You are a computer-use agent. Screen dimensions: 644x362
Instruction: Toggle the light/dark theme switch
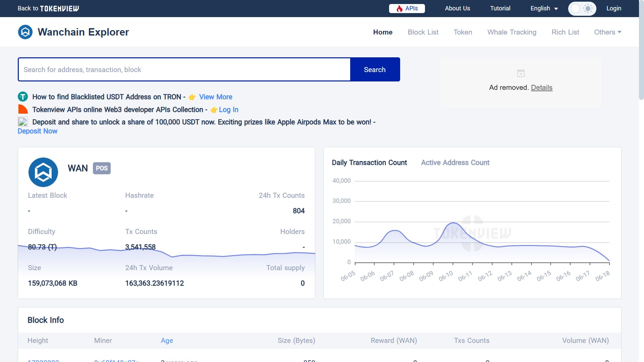582,8
